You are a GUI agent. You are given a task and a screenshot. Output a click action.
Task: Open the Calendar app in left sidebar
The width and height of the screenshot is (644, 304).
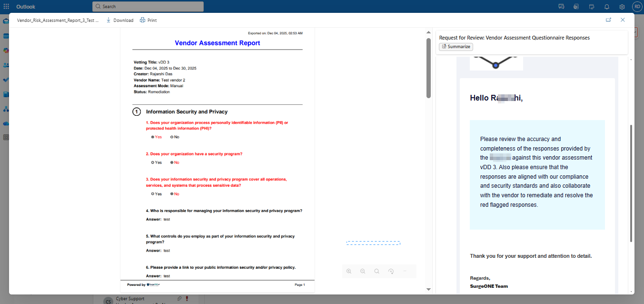click(6, 35)
